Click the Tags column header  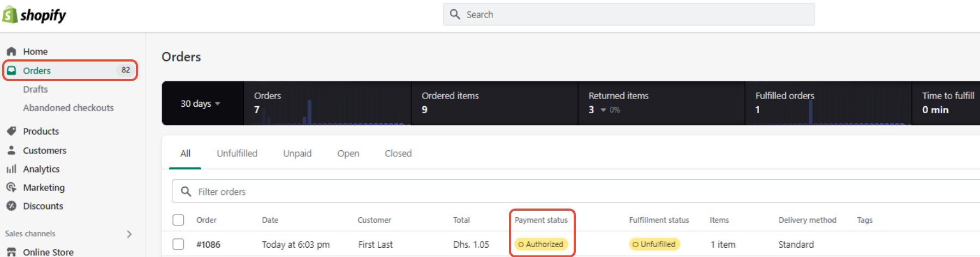(865, 220)
